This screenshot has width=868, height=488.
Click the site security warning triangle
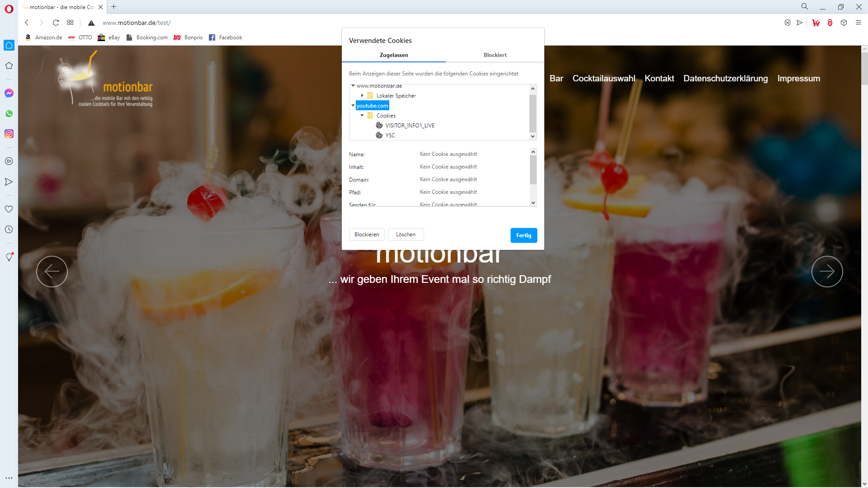(91, 23)
